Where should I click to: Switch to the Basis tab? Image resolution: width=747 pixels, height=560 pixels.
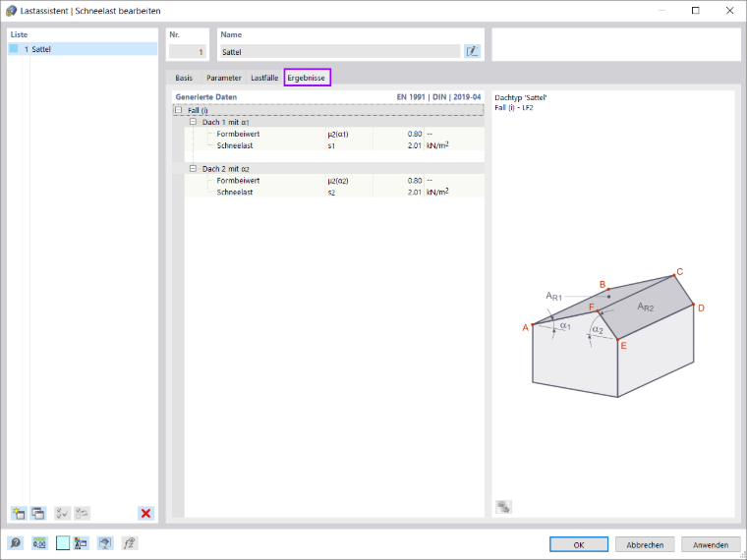point(184,78)
